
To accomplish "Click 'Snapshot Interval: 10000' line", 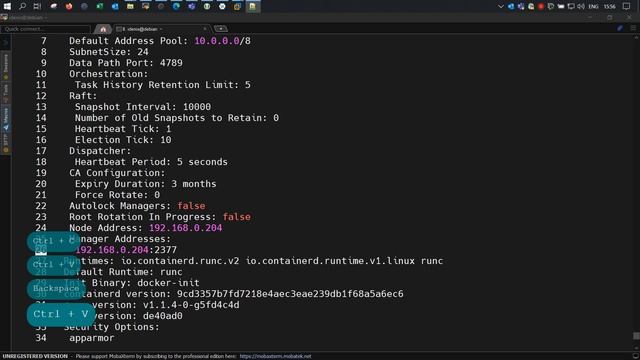I will point(143,107).
